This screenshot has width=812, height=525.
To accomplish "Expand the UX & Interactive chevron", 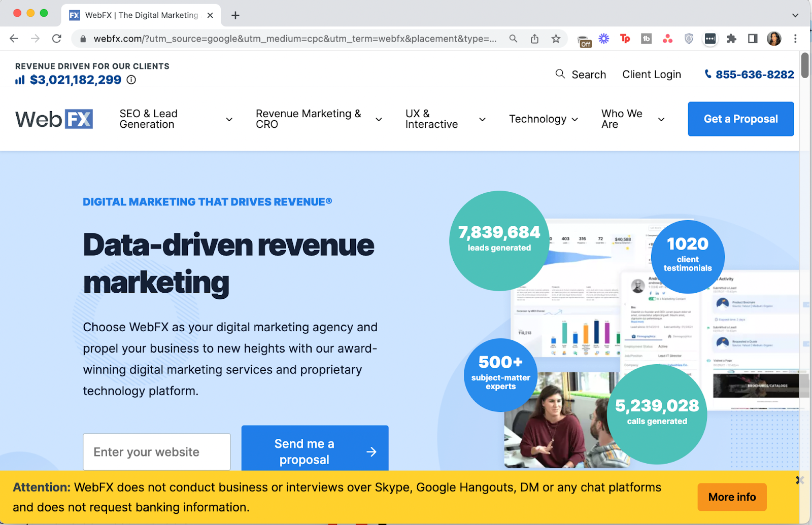I will click(x=482, y=119).
